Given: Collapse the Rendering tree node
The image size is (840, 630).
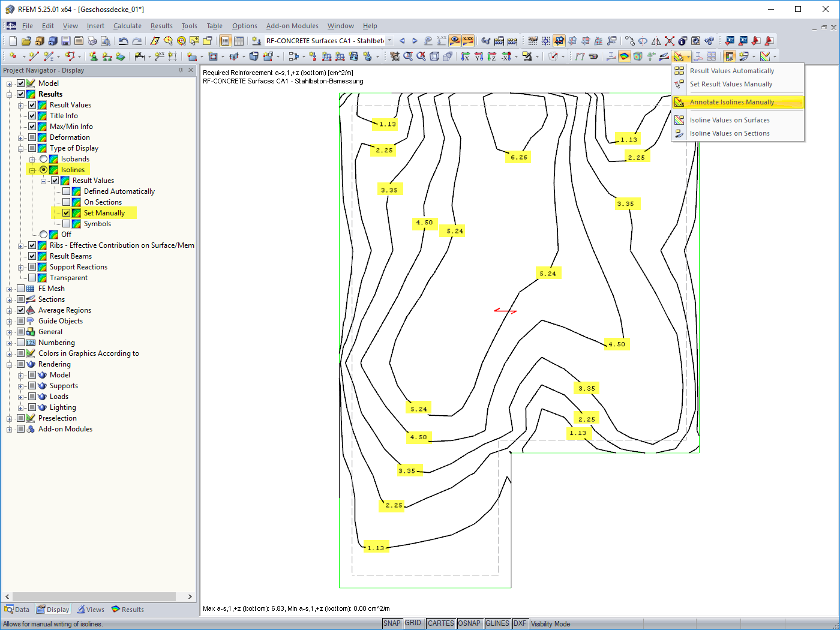Looking at the screenshot, I should (10, 364).
